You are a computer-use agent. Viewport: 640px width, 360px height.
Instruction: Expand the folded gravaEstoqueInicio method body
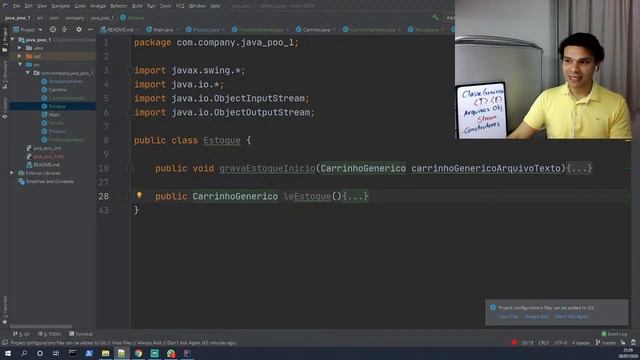tap(579, 168)
